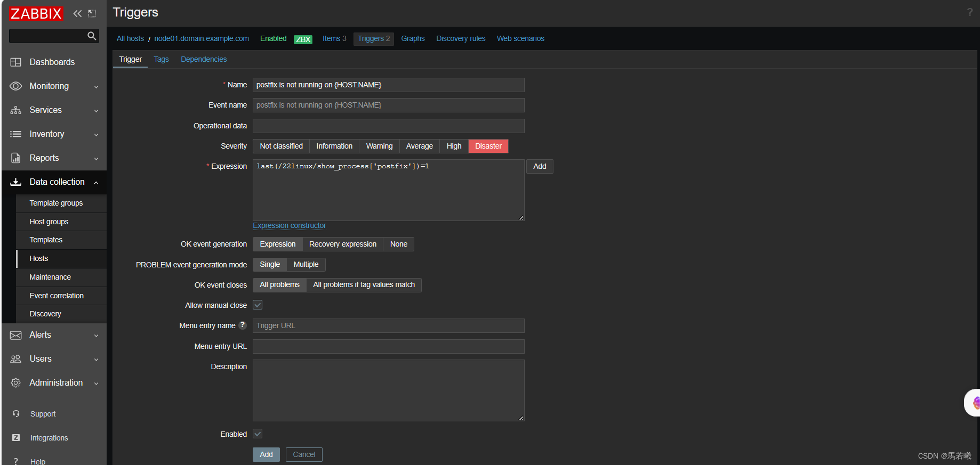
Task: Click the Services hierarchy icon
Action: click(x=16, y=110)
